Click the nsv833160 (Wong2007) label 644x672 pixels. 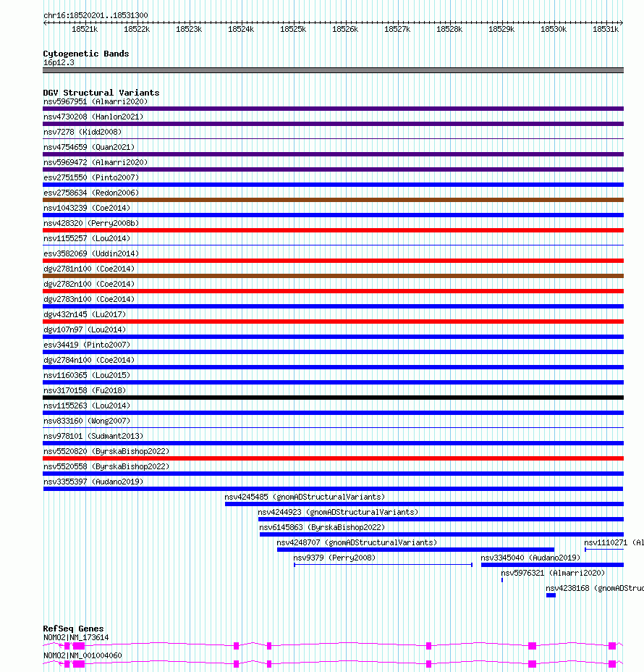pos(87,421)
